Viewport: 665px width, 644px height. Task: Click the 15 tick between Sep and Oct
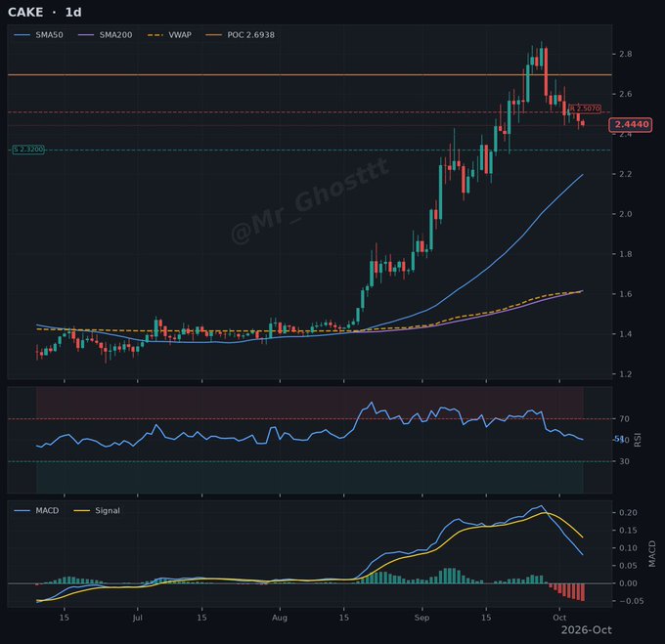tap(486, 618)
